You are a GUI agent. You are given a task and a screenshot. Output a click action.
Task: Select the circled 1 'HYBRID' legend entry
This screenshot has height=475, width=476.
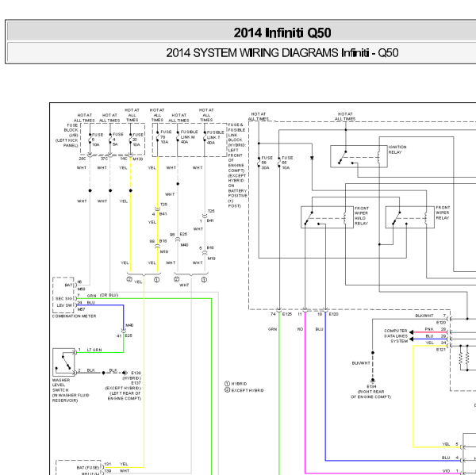click(236, 384)
